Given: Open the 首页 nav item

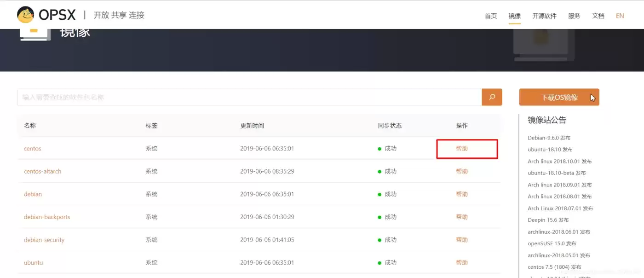Looking at the screenshot, I should [491, 16].
